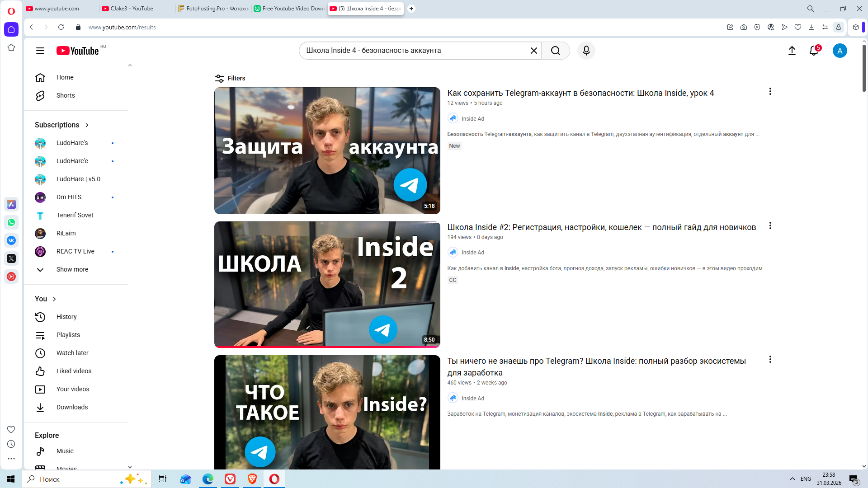Open Inside Ad channel link under first video

click(472, 119)
